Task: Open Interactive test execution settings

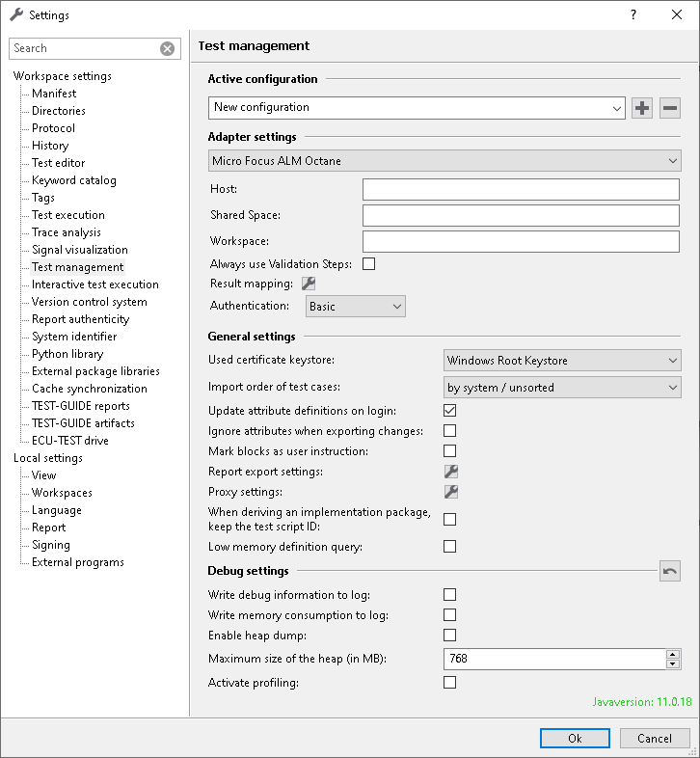Action: pos(95,284)
